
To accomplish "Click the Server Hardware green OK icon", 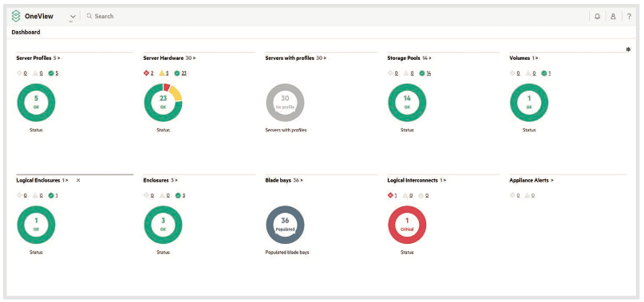I will pyautogui.click(x=177, y=73).
